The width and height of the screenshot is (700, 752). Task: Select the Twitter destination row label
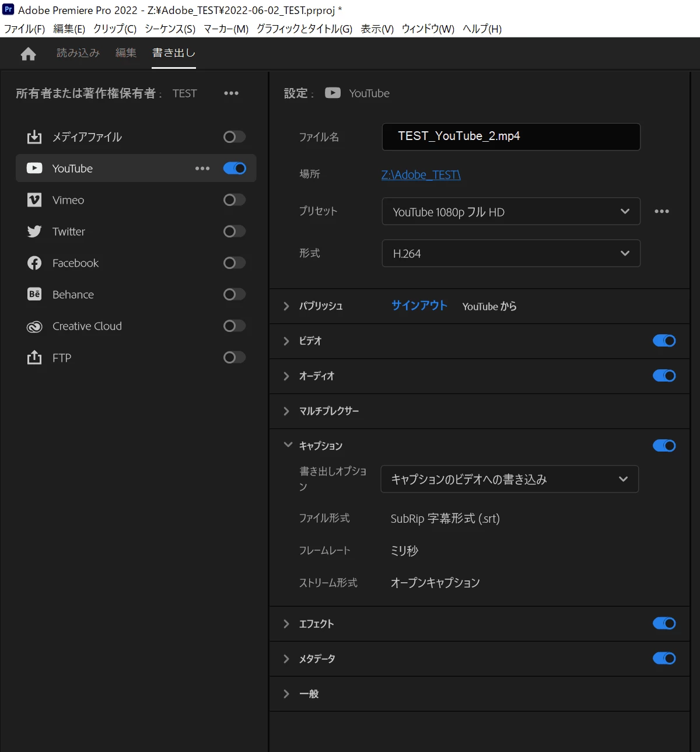(69, 232)
